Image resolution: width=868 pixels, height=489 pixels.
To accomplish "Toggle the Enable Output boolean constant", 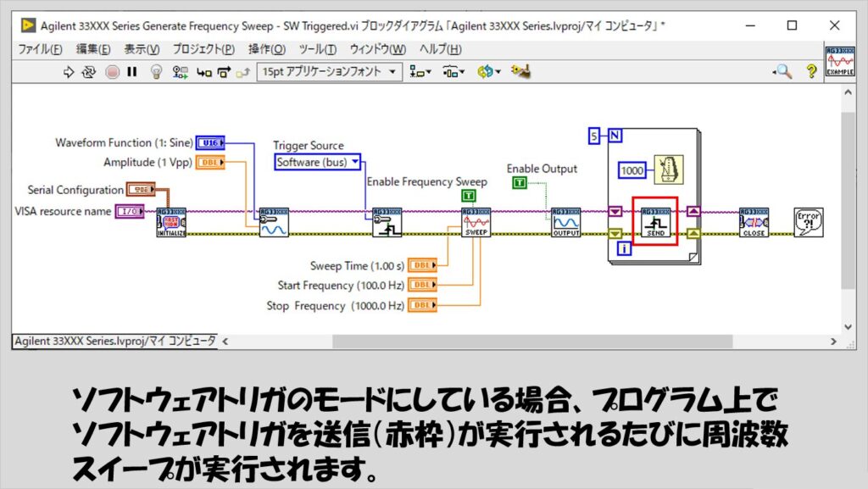I will click(520, 182).
